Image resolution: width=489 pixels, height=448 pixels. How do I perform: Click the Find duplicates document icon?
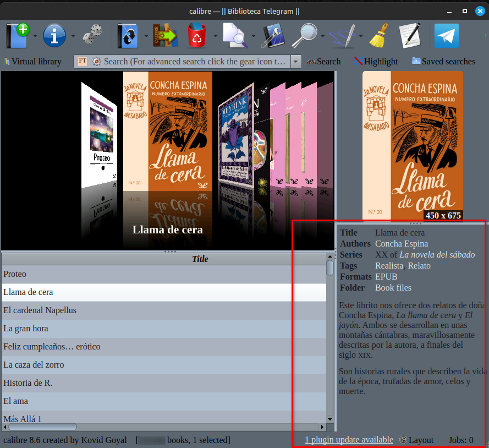234,36
